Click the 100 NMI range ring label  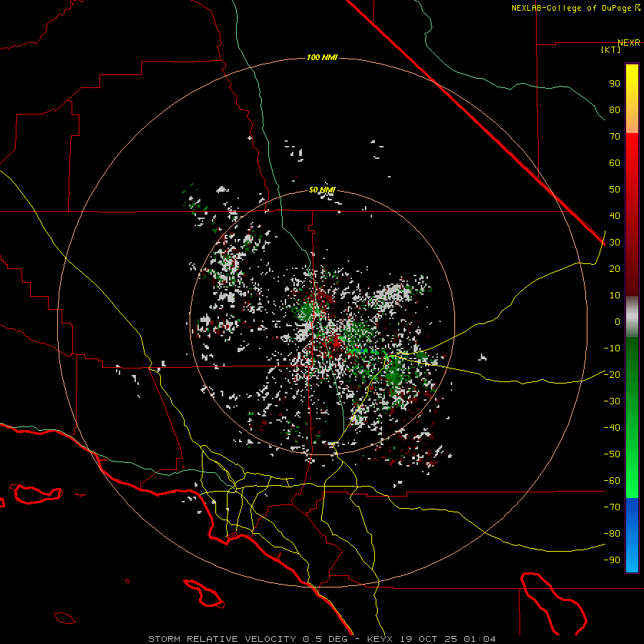322,57
